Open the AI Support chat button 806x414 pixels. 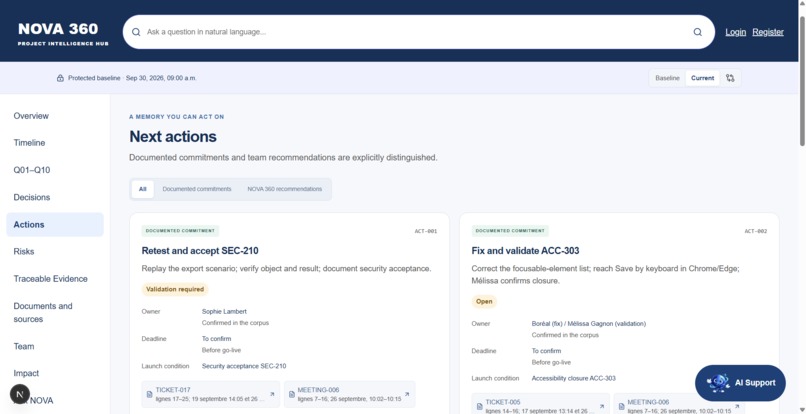pyautogui.click(x=740, y=383)
